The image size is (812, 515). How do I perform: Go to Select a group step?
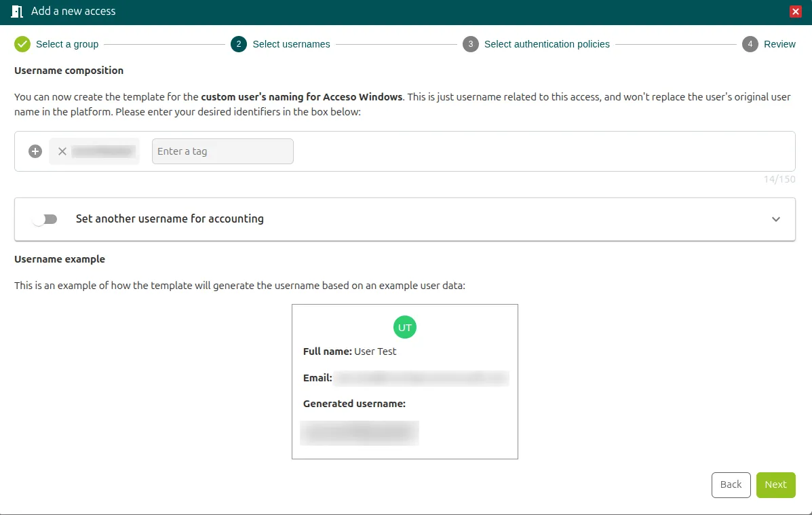click(x=67, y=44)
